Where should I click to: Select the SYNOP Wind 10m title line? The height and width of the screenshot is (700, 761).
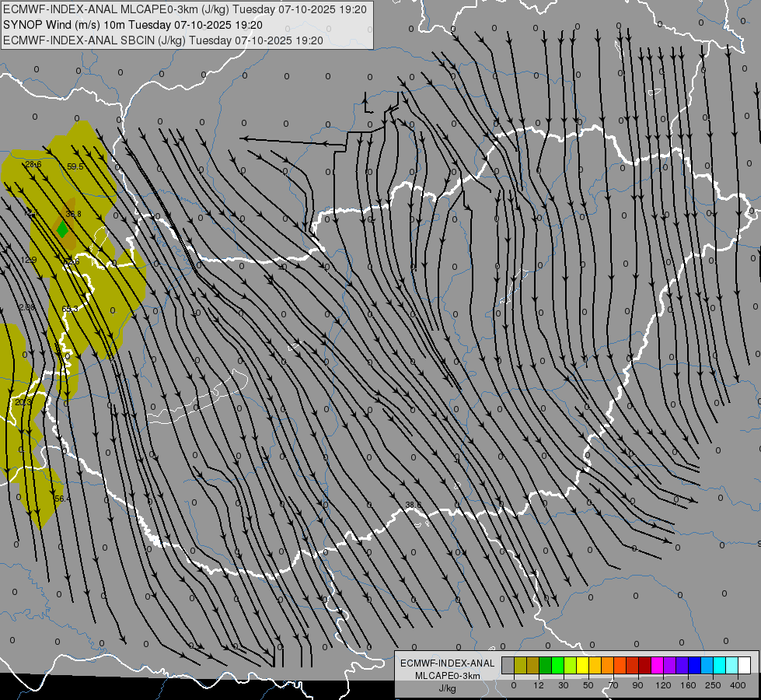tap(133, 25)
